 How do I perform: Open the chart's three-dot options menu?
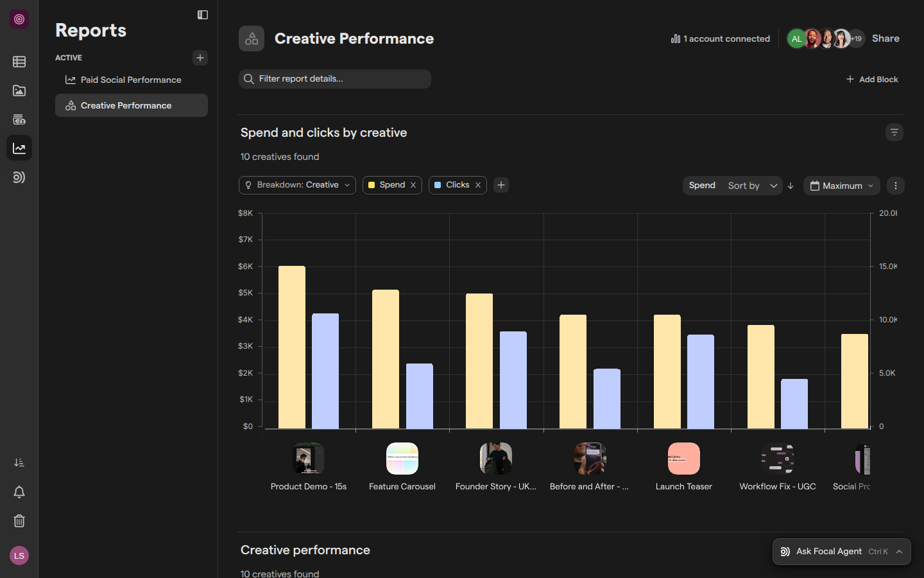click(896, 186)
